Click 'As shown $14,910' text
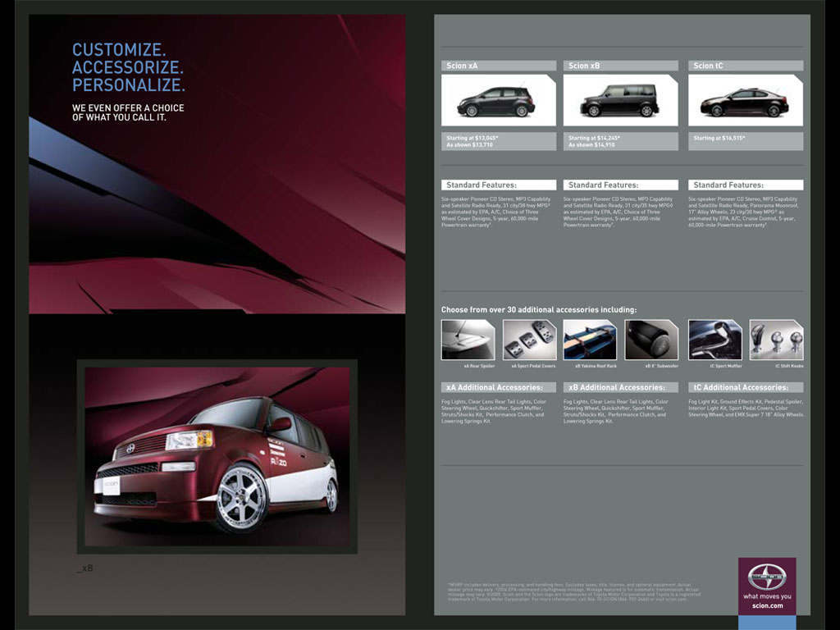The image size is (840, 630). (x=591, y=145)
